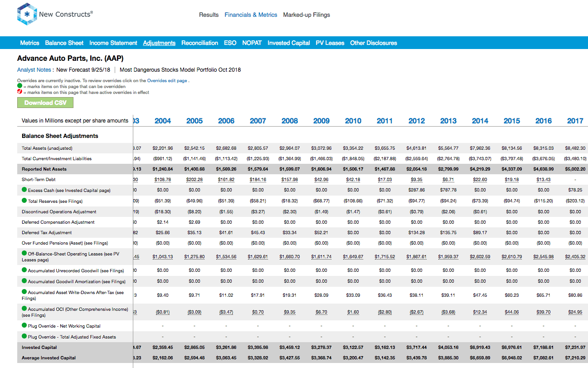Image resolution: width=588 pixels, height=368 pixels.
Task: Click 2004 Average Invested Capital value $2,162.06
Action: [x=163, y=358]
